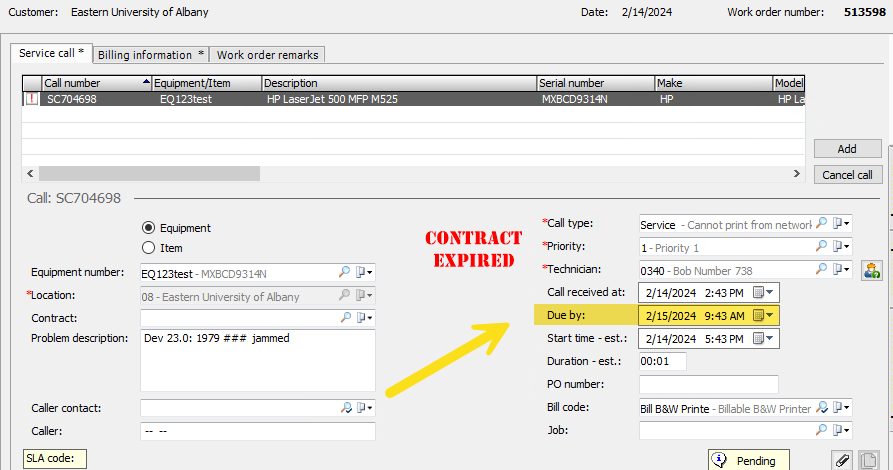Select the Item radio button

tap(149, 248)
